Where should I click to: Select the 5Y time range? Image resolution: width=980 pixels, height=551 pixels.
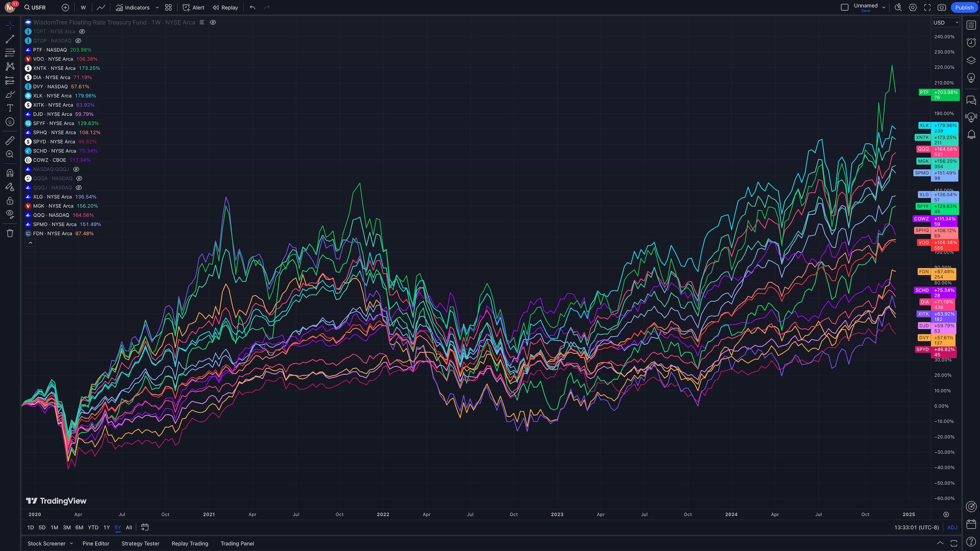pyautogui.click(x=118, y=527)
